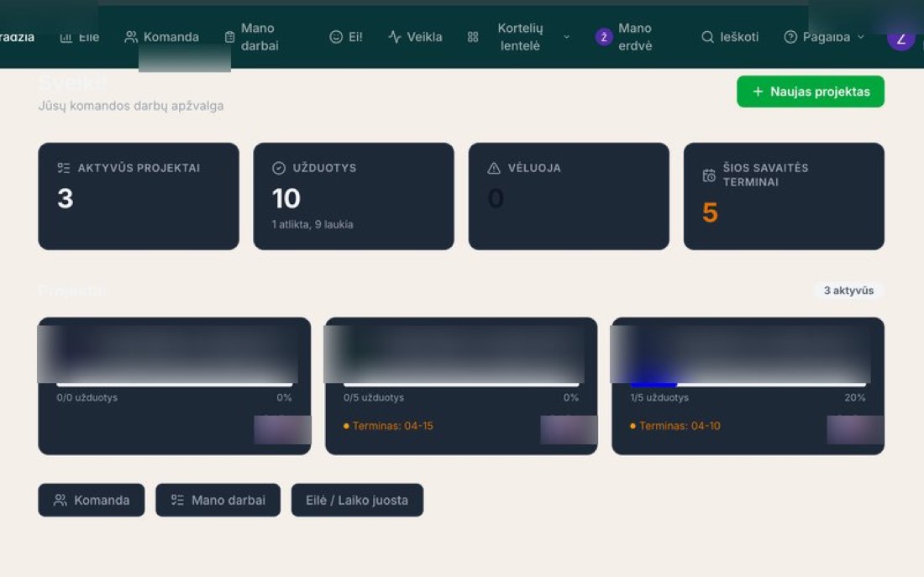Select the Užduotys check-circle icon

tap(279, 168)
